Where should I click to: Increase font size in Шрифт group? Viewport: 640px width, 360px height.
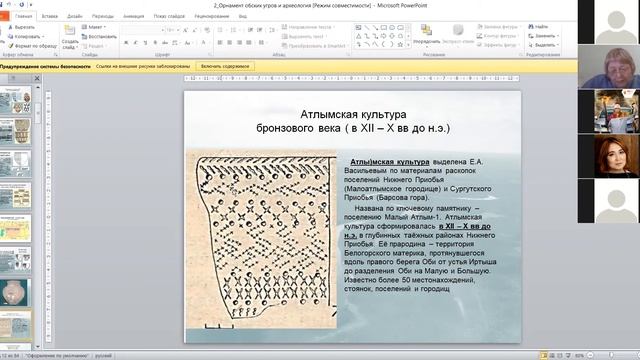[x=185, y=30]
